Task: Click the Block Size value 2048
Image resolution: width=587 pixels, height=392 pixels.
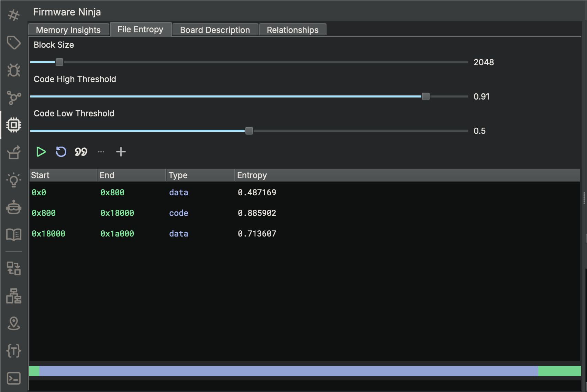Action: pyautogui.click(x=484, y=62)
